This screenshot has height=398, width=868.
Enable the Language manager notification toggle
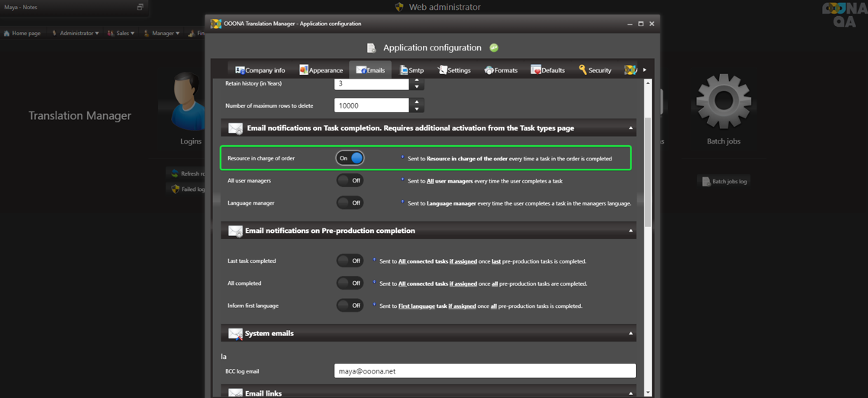(350, 203)
